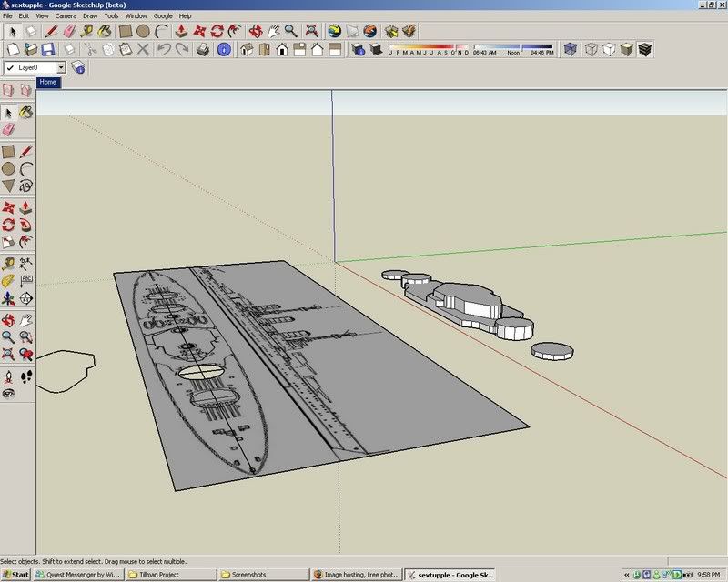
Task: Switch to Iso house view
Action: [x=247, y=49]
